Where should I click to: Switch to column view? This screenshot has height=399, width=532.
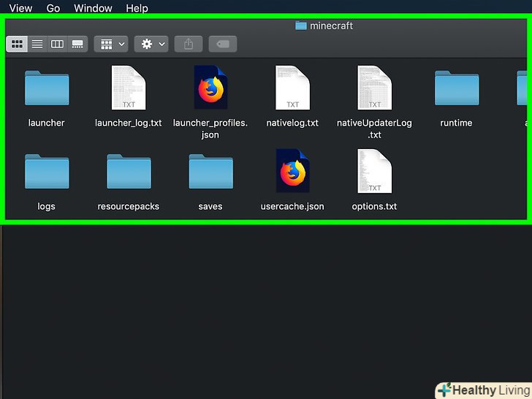click(x=57, y=44)
